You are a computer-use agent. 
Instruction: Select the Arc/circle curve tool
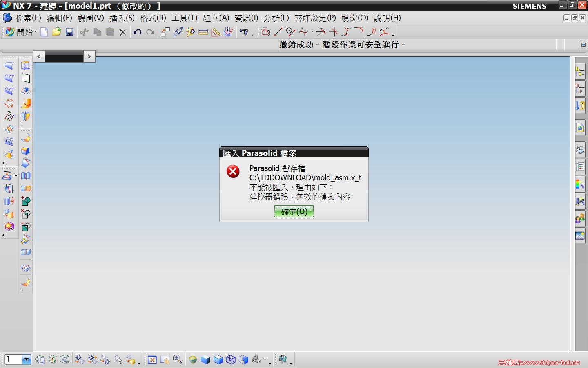[x=291, y=32]
